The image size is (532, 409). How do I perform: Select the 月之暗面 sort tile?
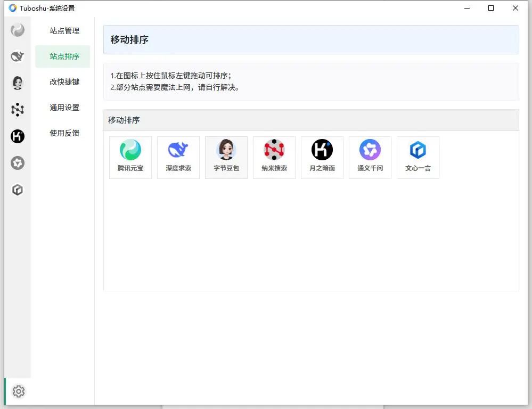pos(322,158)
